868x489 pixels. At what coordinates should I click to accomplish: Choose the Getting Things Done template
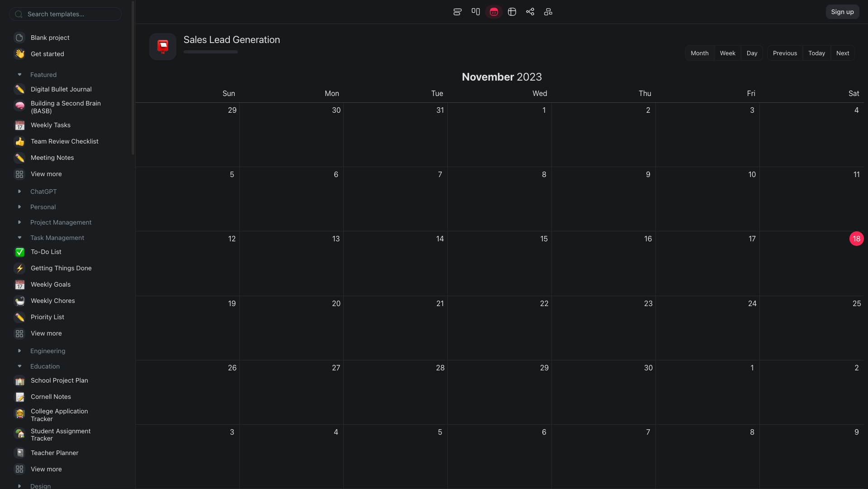pyautogui.click(x=61, y=268)
